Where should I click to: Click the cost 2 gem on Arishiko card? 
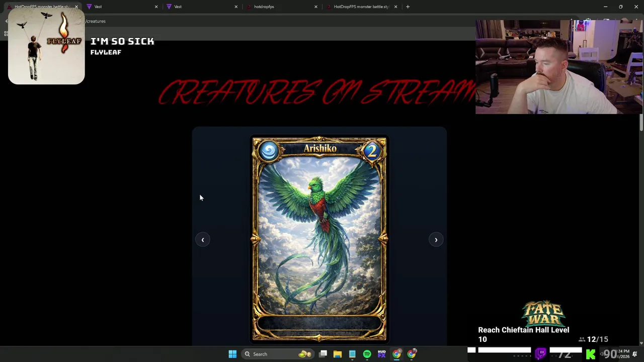[372, 151]
